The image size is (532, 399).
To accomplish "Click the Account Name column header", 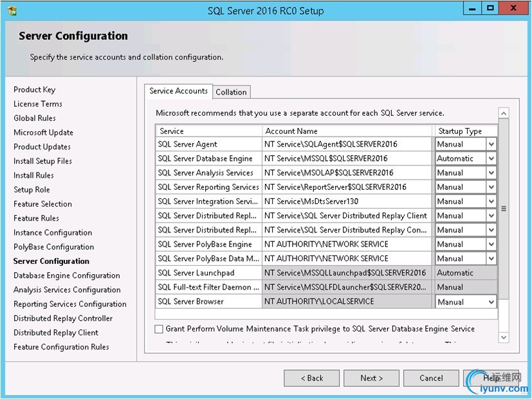I will click(x=347, y=131).
